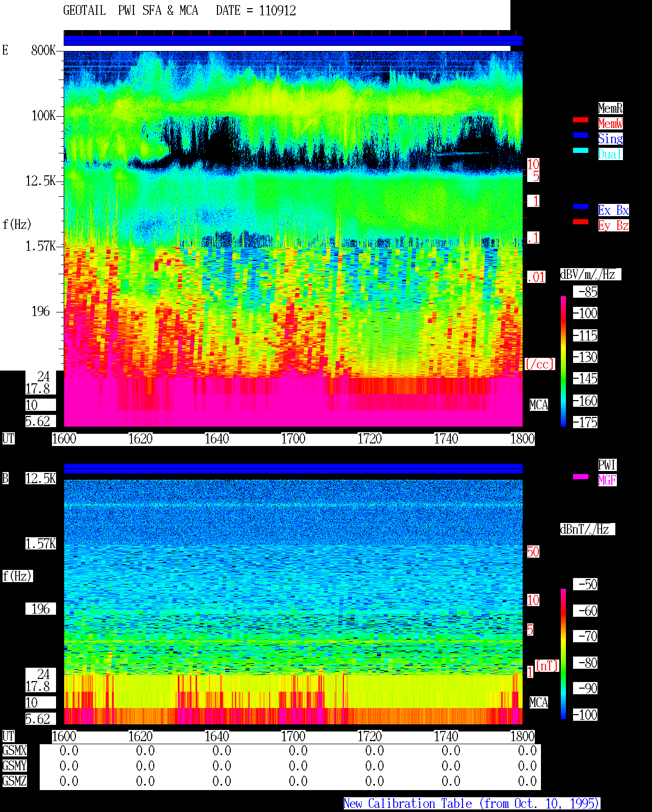652x812 pixels.
Task: Click the blue Ex Bx legend swatch
Action: (581, 206)
